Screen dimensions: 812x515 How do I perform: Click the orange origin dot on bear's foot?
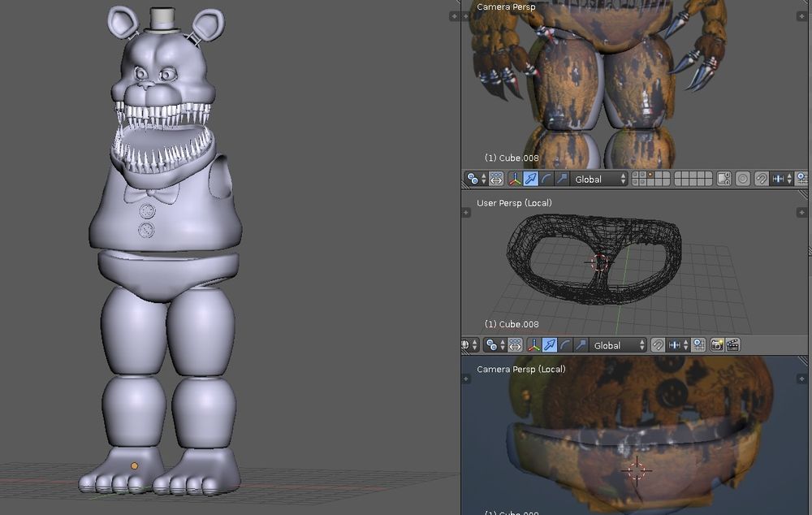[134, 465]
